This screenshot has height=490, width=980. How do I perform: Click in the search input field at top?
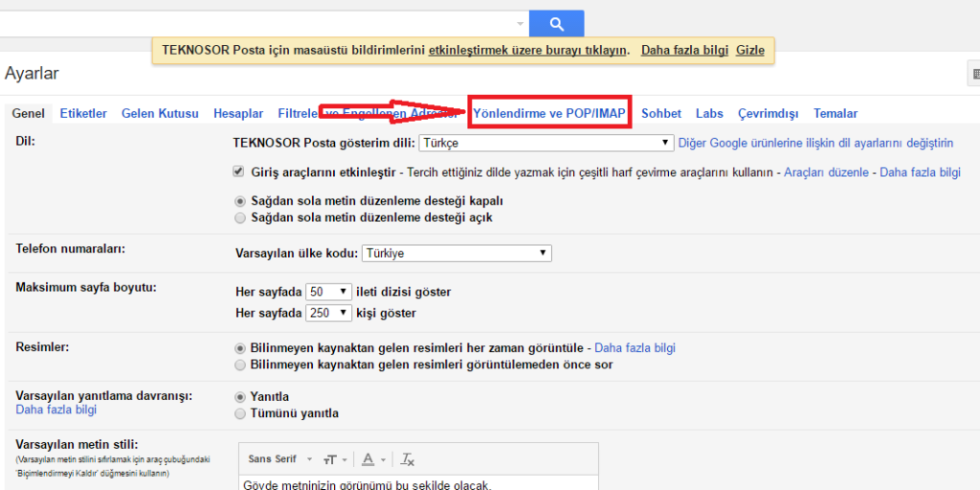point(256,24)
